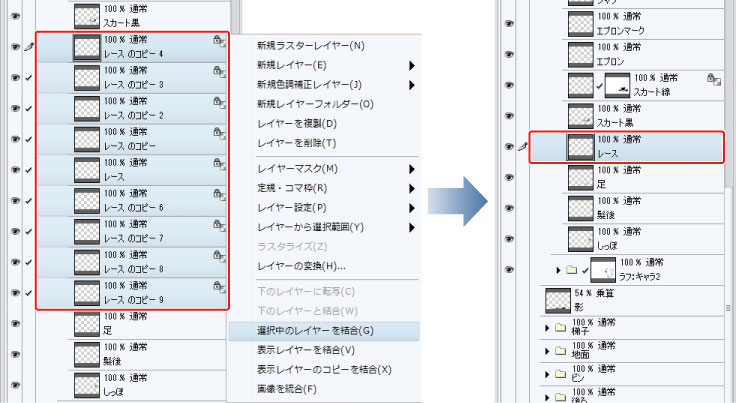736x403 pixels.
Task: Select the 影 54% 乗算 layer
Action: click(631, 300)
